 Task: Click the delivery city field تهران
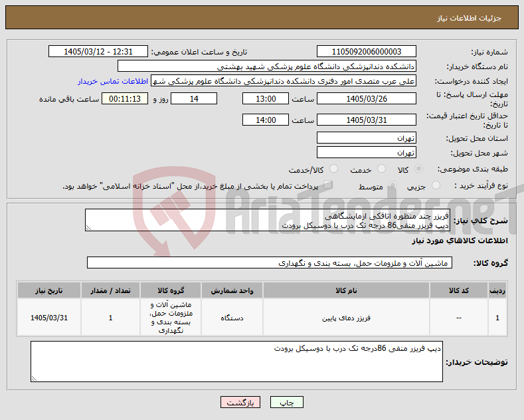pyautogui.click(x=367, y=152)
